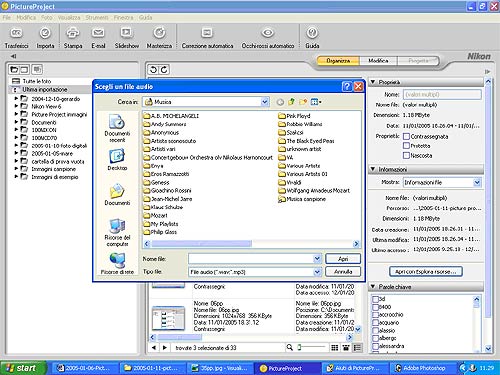Enable the Contrassegnata checkbox
The image size is (500, 375).
coord(406,136)
